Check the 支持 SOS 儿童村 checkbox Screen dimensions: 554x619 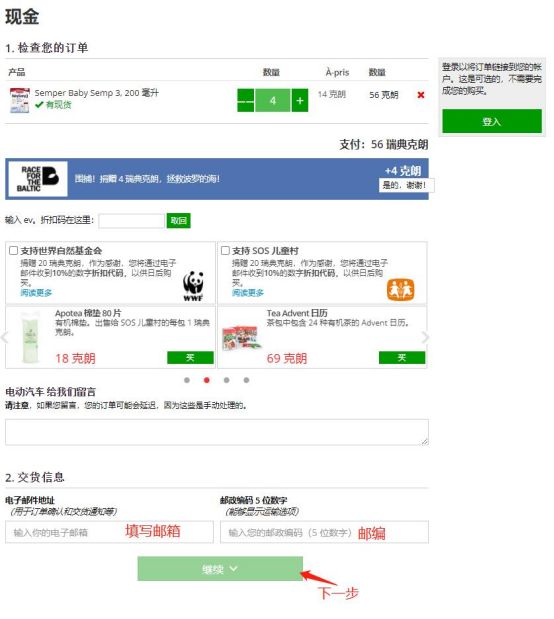(x=225, y=251)
